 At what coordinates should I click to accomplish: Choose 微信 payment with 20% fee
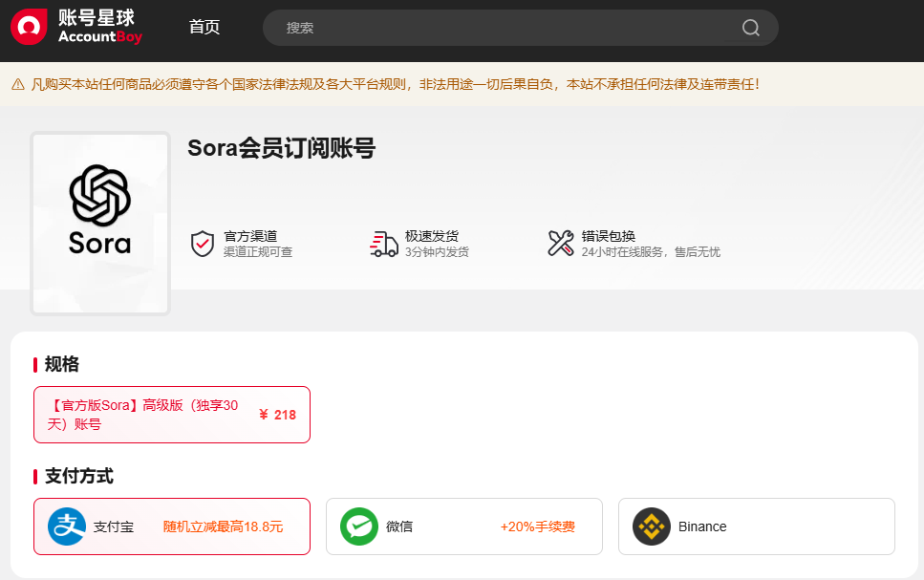click(464, 526)
